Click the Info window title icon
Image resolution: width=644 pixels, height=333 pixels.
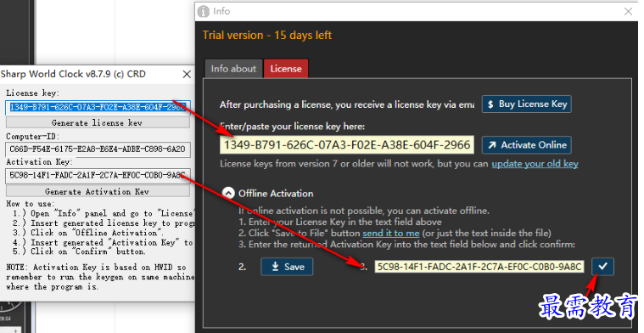[204, 12]
